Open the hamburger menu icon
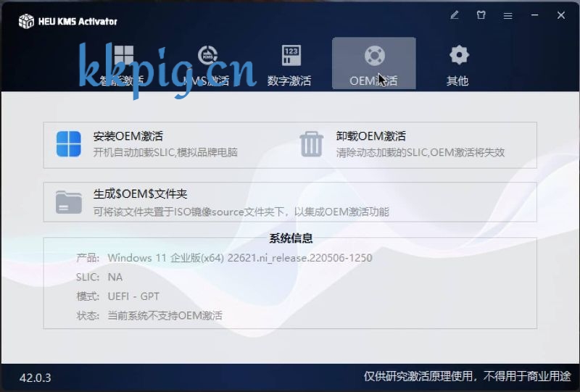The width and height of the screenshot is (580, 392). pos(508,15)
